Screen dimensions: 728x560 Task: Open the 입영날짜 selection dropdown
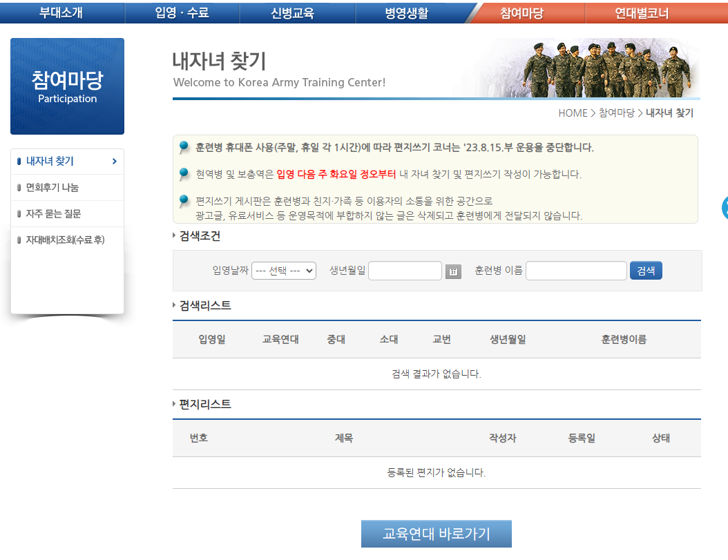click(283, 270)
